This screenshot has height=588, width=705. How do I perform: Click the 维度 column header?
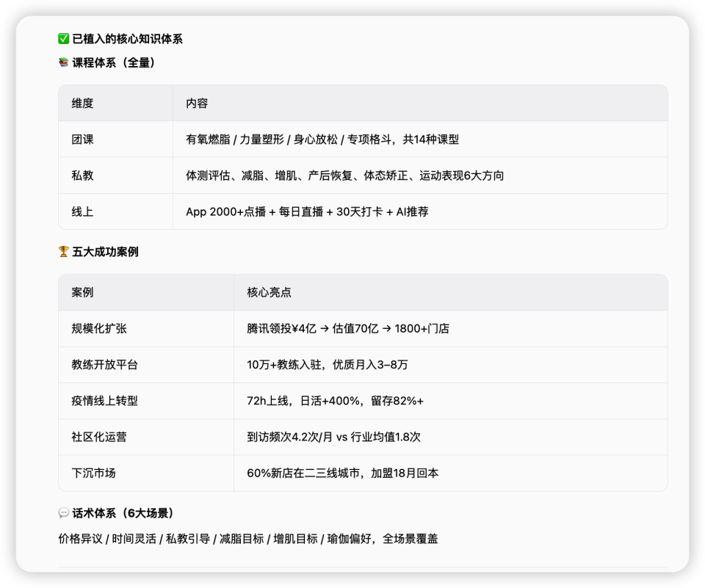115,104
